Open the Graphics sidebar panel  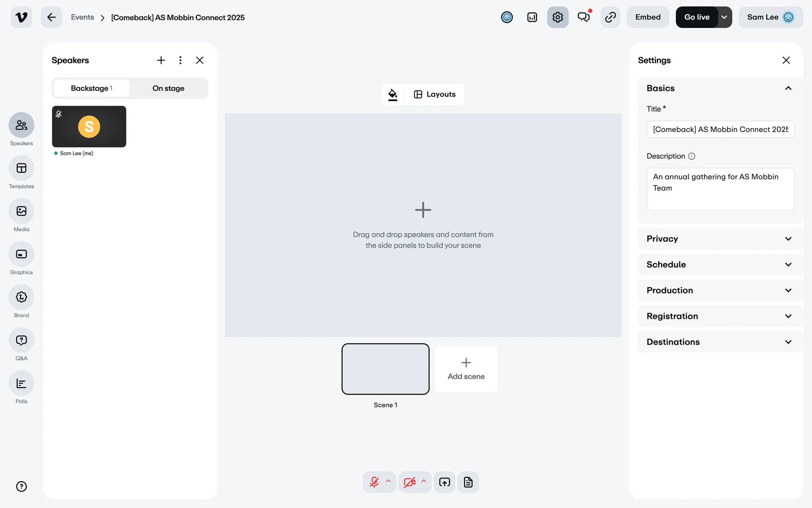click(21, 254)
